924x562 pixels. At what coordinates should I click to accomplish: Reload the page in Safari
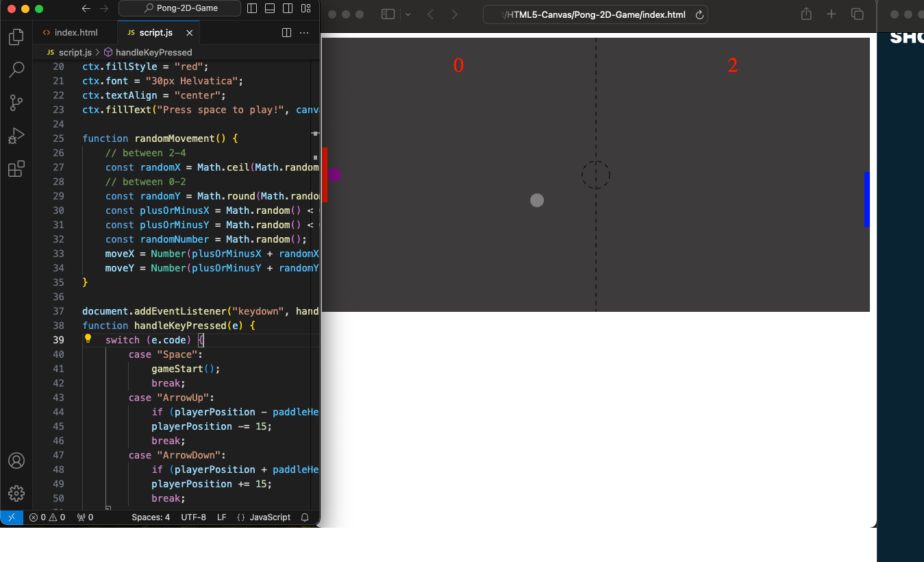pyautogui.click(x=699, y=14)
